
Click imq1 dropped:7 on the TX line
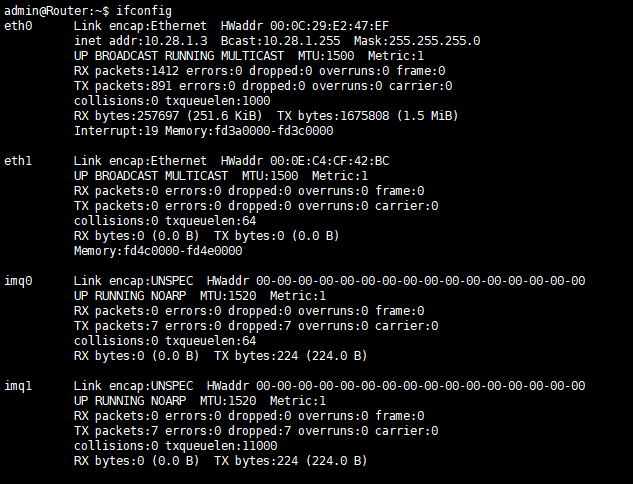tap(260, 431)
